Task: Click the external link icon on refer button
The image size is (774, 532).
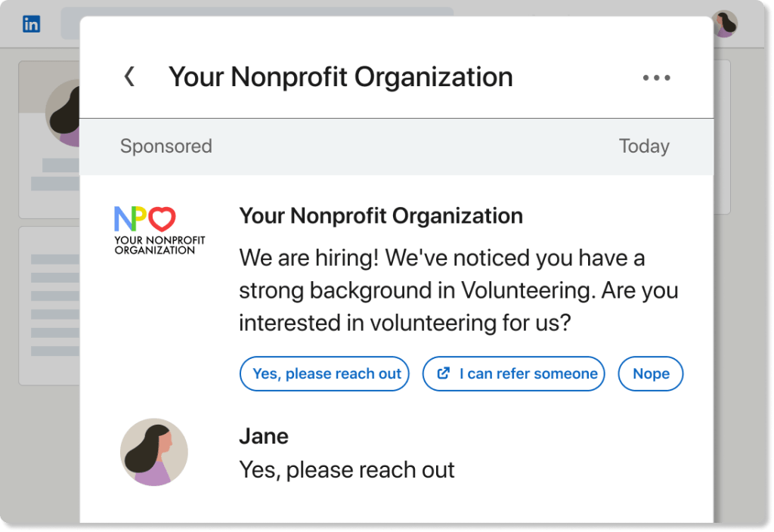Action: (x=444, y=373)
